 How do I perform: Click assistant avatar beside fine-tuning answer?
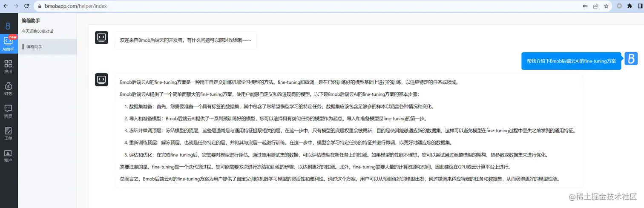coord(101,80)
